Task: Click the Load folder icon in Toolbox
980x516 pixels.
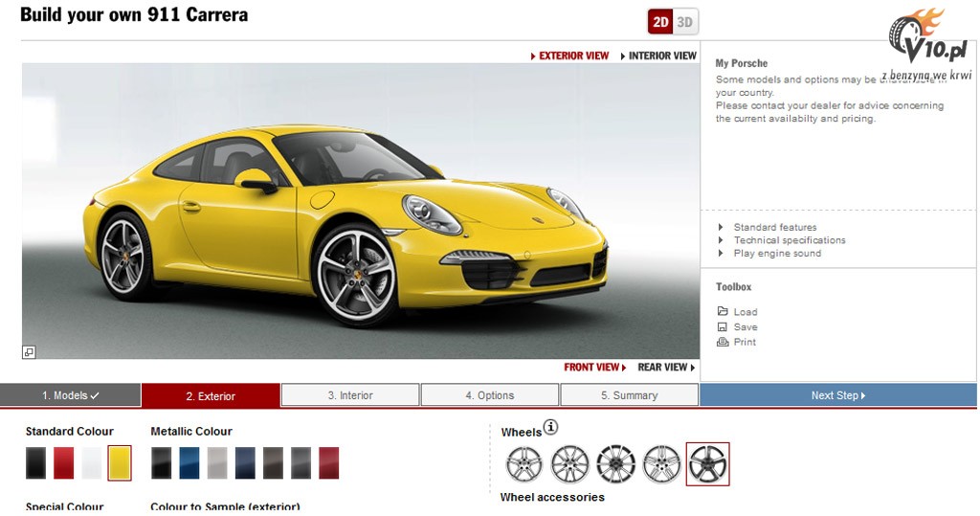Action: pos(723,311)
